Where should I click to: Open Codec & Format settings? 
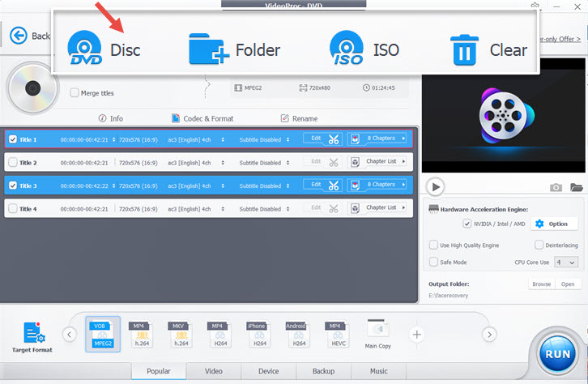tap(202, 118)
